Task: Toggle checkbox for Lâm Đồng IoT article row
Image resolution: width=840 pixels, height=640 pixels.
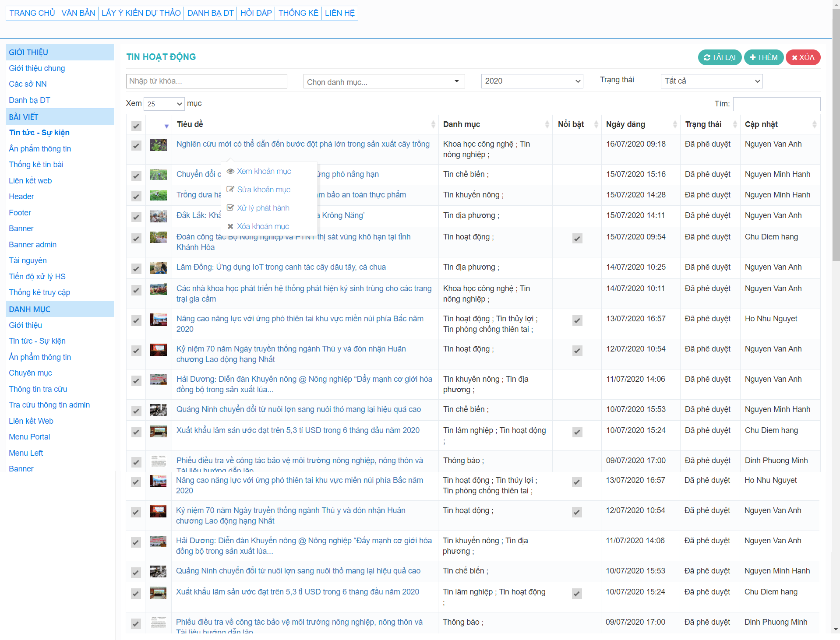Action: 136,268
